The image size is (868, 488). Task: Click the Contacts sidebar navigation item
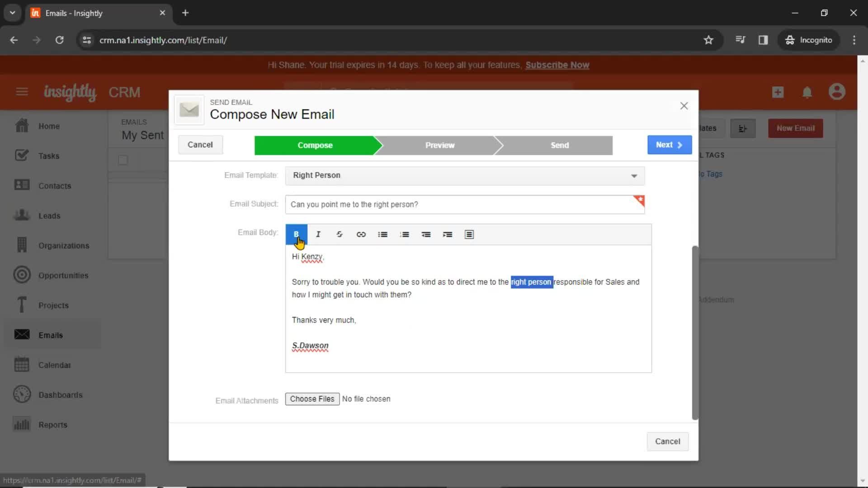pos(55,185)
